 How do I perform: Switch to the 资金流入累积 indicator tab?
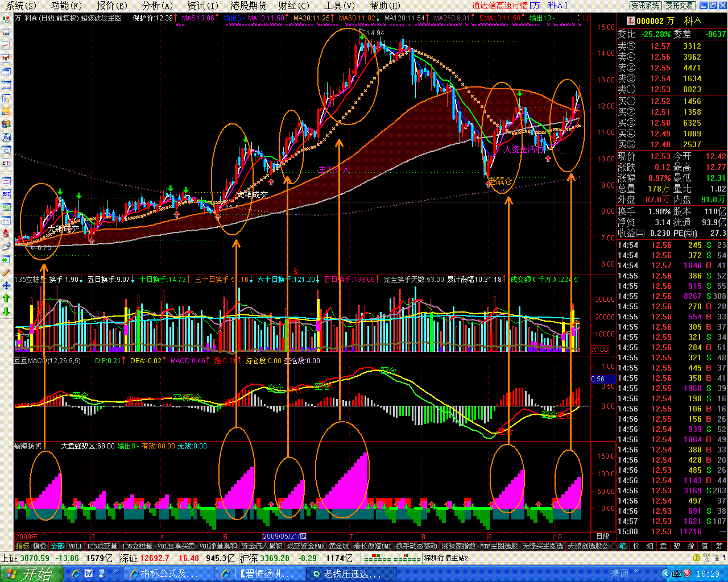pos(262,546)
